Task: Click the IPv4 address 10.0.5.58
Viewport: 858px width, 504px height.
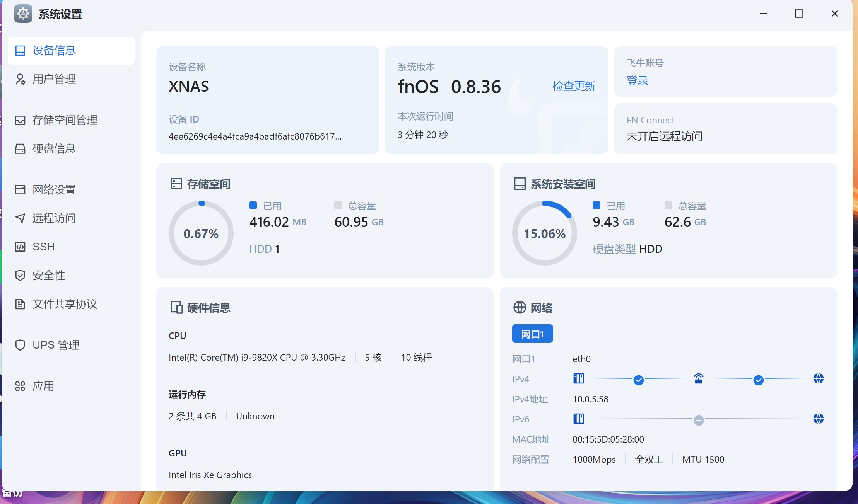Action: coord(591,399)
